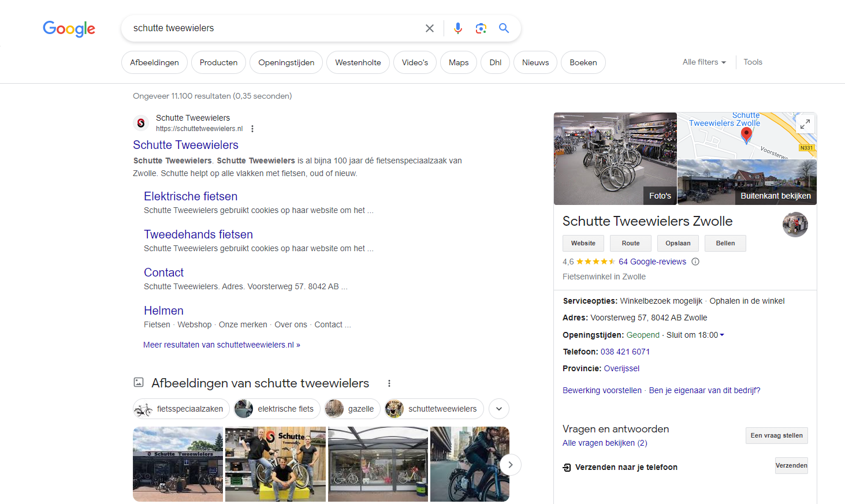This screenshot has height=504, width=845.
Task: Open options menu beside Afbeeldingen van schutte tweewielers
Action: (389, 383)
